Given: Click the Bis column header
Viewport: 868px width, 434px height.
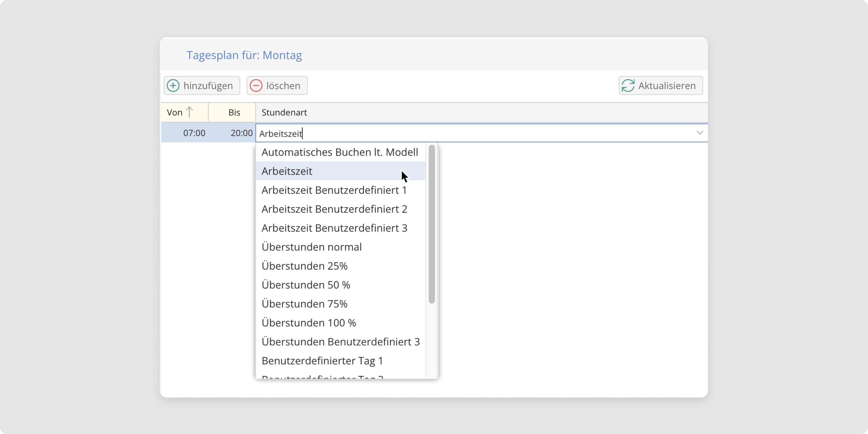Looking at the screenshot, I should tap(234, 113).
